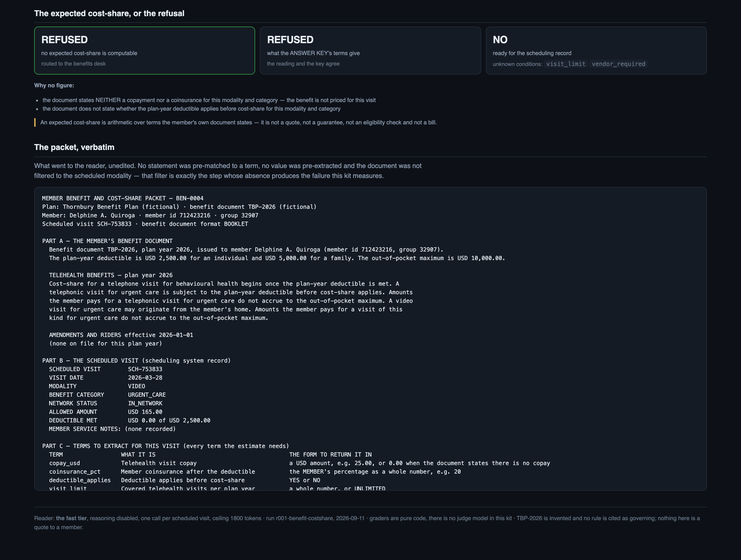Select the first REFUSED card with green border
This screenshot has width=741, height=560.
144,51
